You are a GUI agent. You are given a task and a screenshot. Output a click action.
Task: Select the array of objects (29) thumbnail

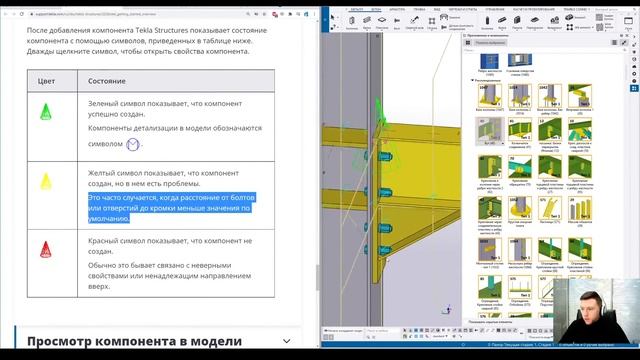pyautogui.click(x=580, y=208)
